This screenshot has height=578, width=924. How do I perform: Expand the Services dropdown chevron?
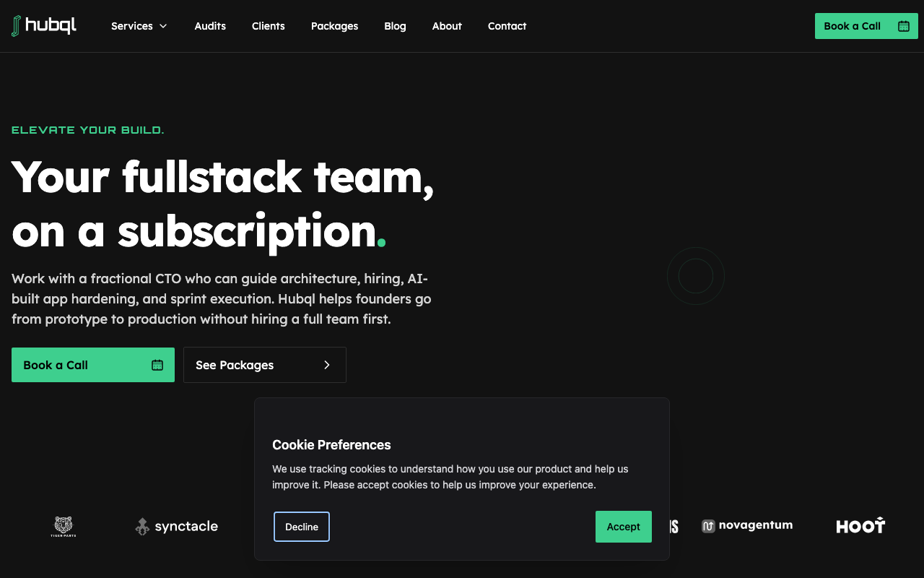tap(163, 26)
